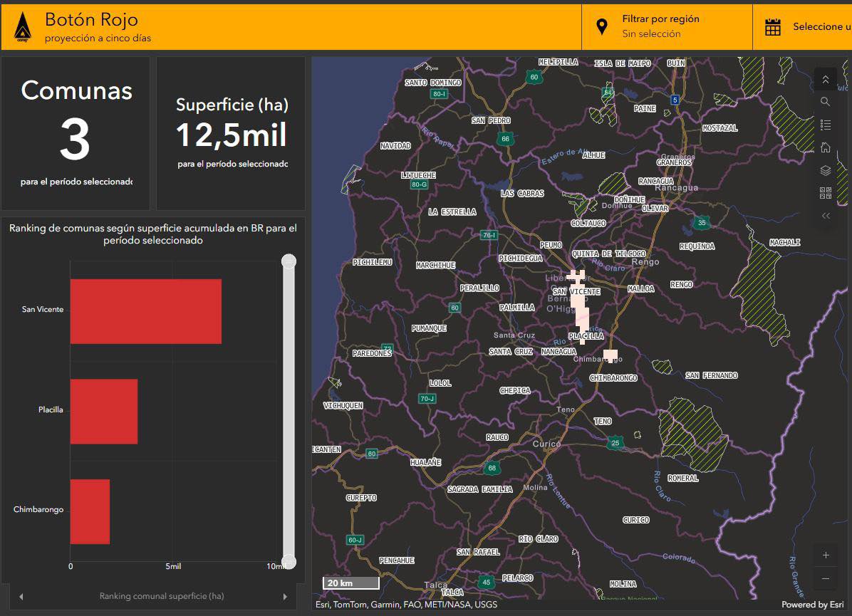
Task: Go to previous chart with left arrow
Action: pos(21,597)
